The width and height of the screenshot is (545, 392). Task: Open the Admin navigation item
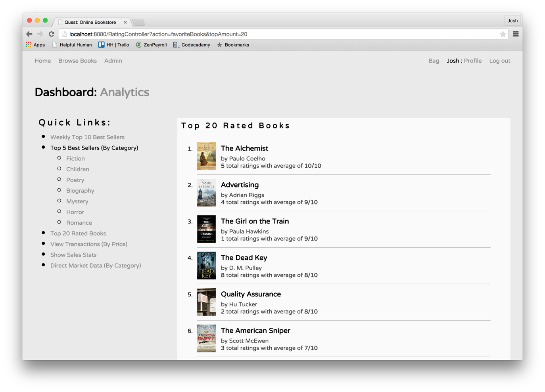113,61
